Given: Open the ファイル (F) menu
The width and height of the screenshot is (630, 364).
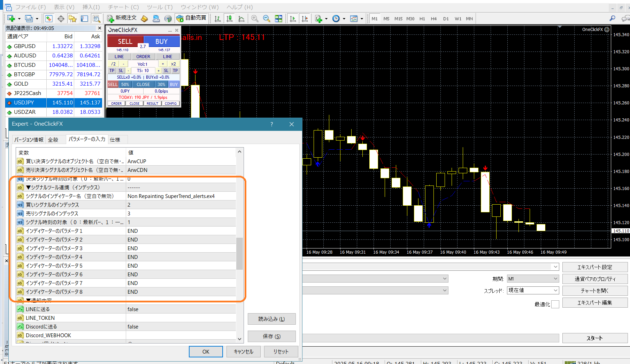Looking at the screenshot, I should click(x=30, y=7).
